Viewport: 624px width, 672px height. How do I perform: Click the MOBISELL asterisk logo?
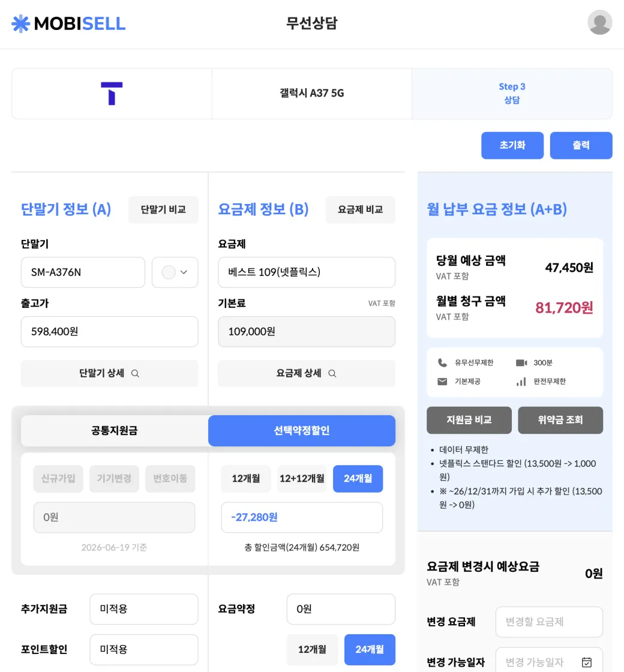pos(20,23)
